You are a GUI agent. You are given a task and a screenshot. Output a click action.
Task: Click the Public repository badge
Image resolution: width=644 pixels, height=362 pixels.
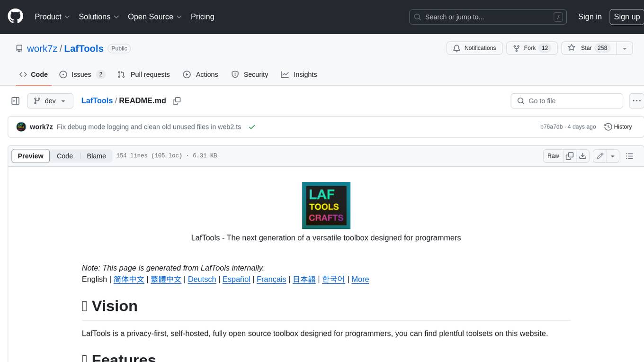point(119,48)
